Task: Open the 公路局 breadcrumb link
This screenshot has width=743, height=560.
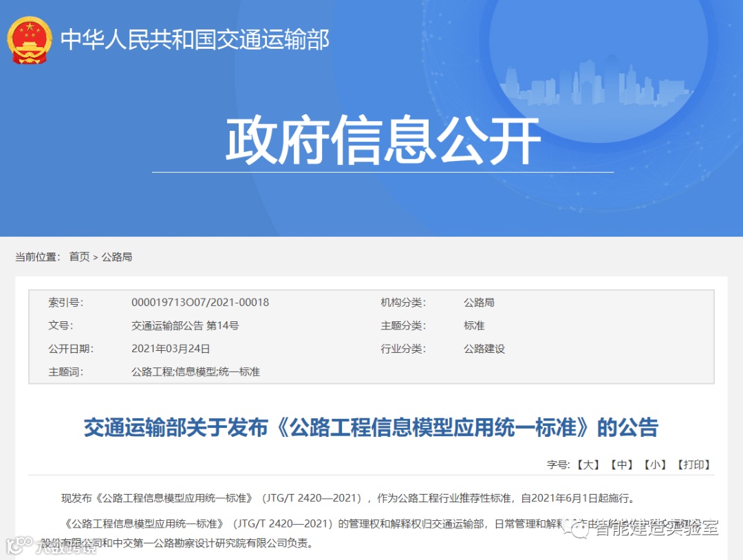Action: click(x=117, y=257)
